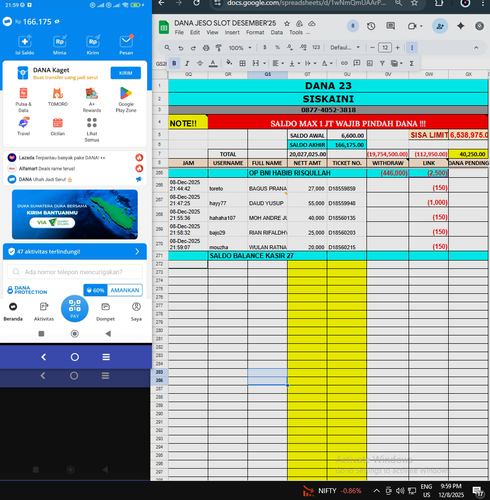Open the Borders grid icon
Viewport: 490px width, 500px height.
[x=243, y=63]
